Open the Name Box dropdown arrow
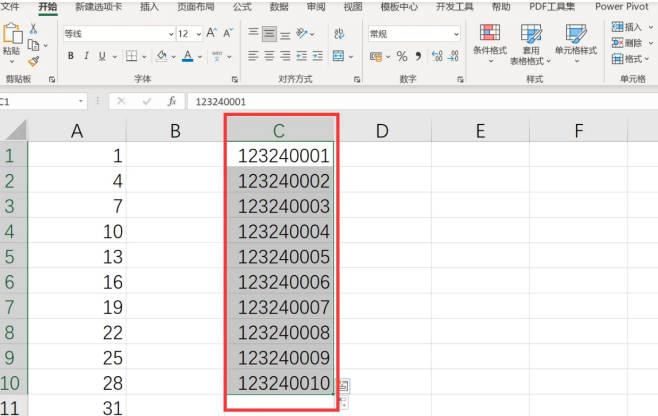658x416 pixels. pyautogui.click(x=81, y=101)
